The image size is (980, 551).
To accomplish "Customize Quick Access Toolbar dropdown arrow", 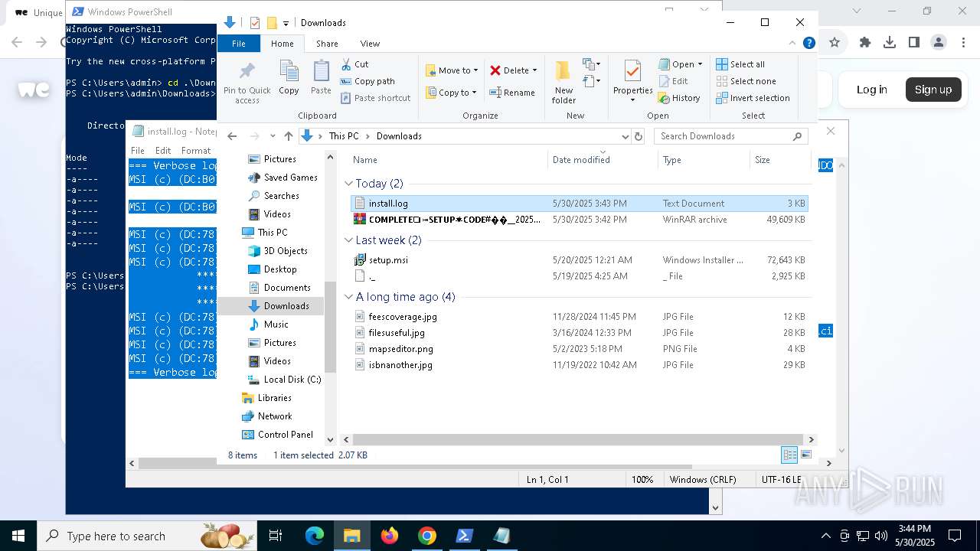I will (286, 23).
